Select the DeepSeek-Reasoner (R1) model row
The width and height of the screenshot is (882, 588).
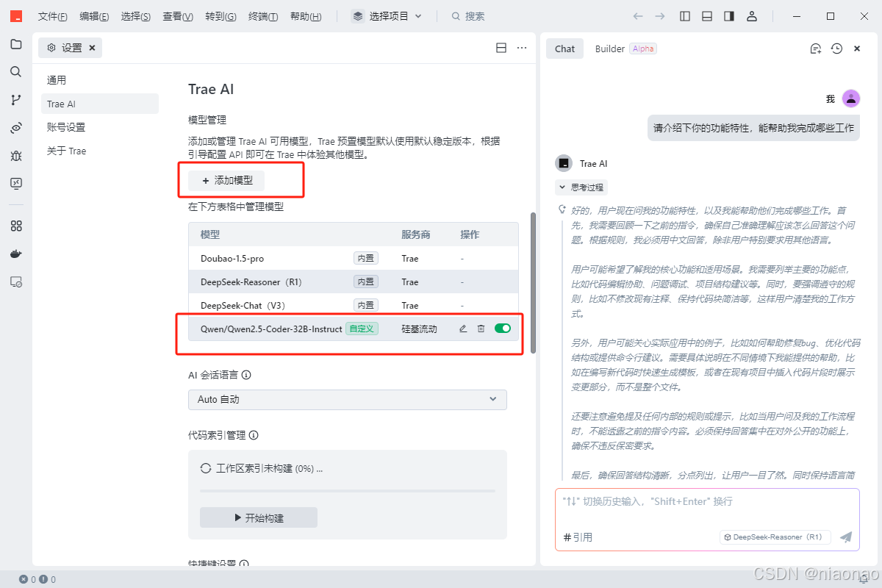pos(354,282)
